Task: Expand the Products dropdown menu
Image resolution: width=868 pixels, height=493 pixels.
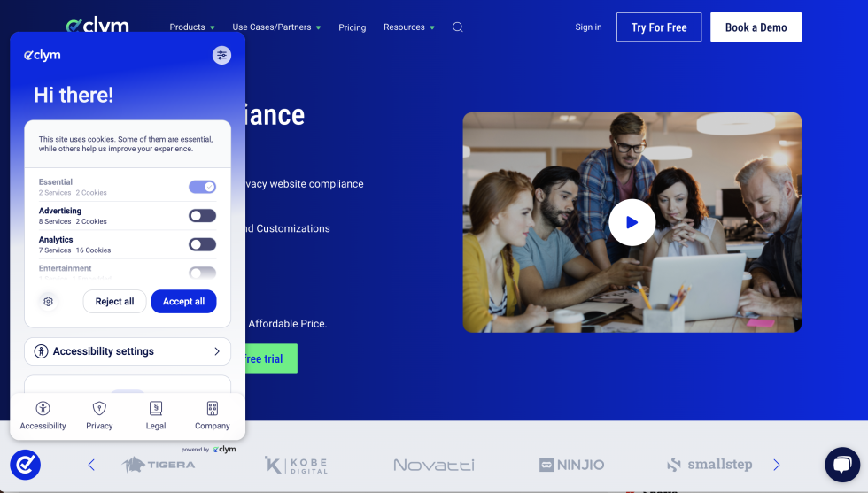Action: click(192, 27)
